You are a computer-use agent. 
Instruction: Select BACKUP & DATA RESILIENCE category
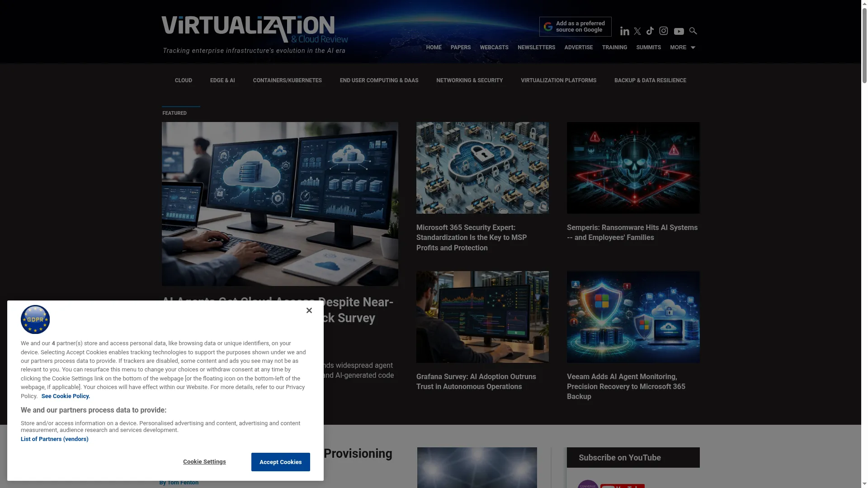650,80
